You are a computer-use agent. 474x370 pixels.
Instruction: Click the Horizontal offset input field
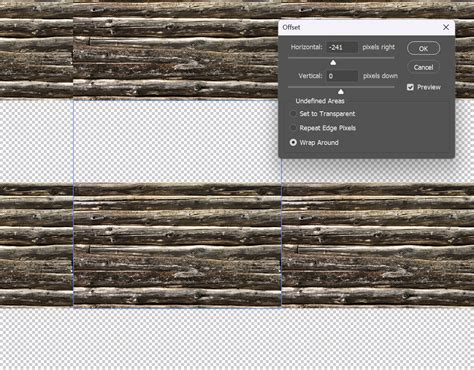tap(342, 47)
